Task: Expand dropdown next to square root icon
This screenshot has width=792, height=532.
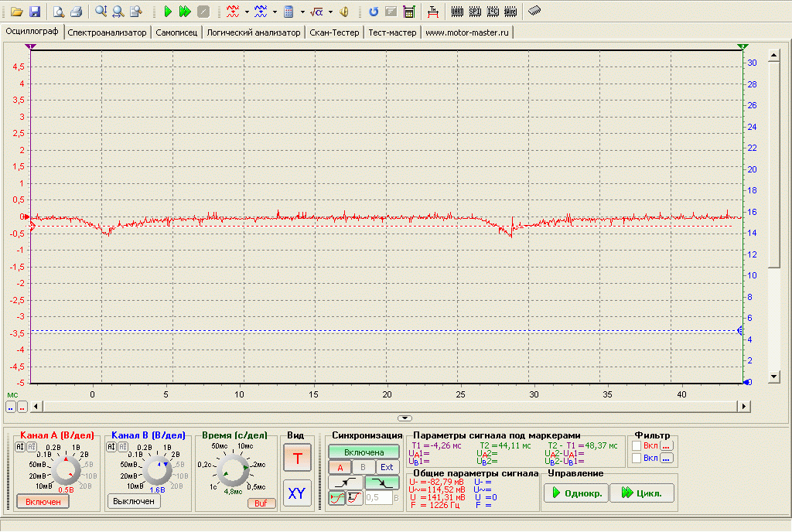Action: pyautogui.click(x=331, y=12)
